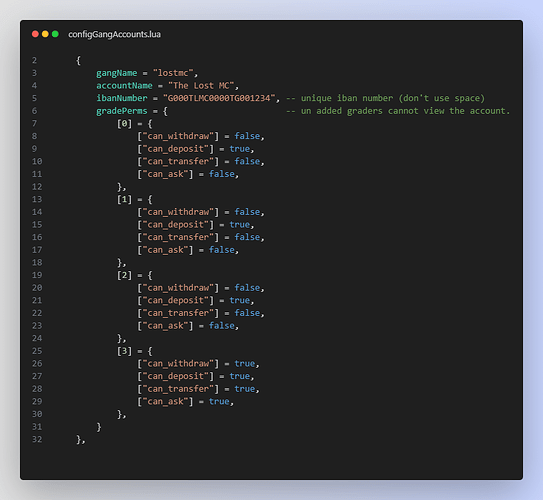Click the configGangAccounts.lua file title
The width and height of the screenshot is (543, 500).
click(x=114, y=34)
